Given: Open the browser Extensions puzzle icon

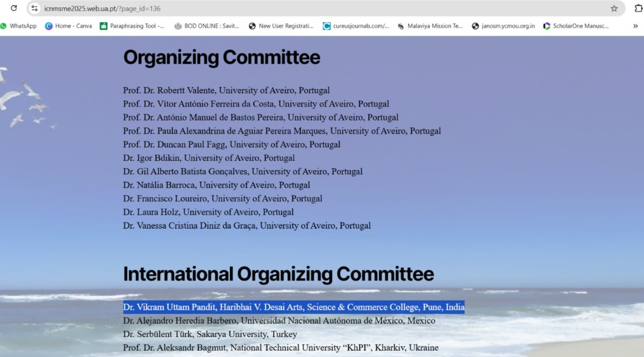Looking at the screenshot, I should (638, 8).
